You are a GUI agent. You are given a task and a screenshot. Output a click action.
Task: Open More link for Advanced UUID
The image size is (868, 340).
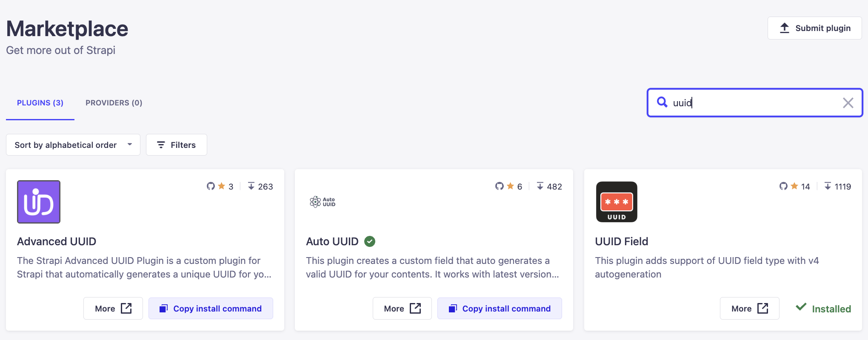[113, 309]
